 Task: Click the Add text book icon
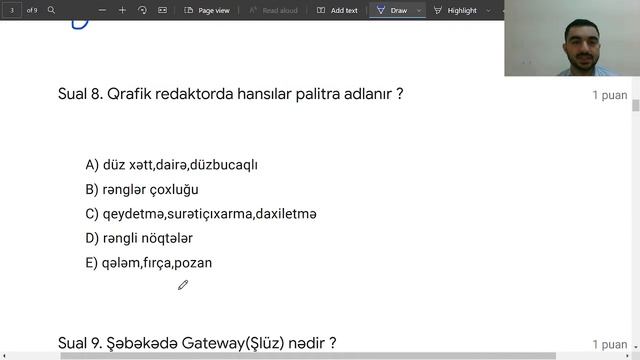[321, 10]
